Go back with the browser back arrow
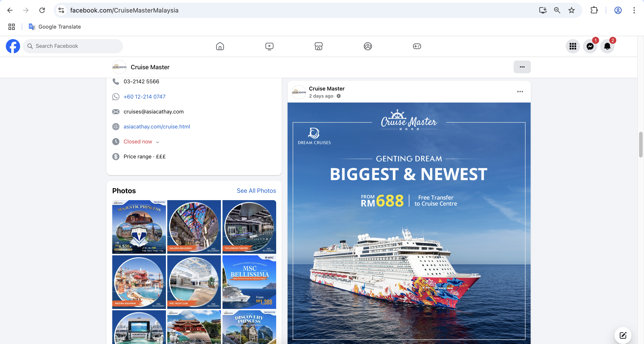This screenshot has width=644, height=344. 10,10
